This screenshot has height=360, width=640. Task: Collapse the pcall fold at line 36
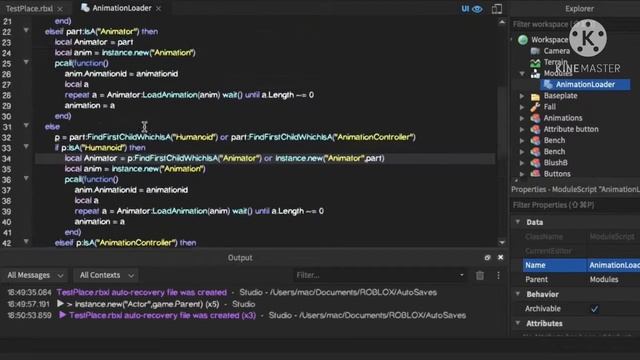click(26, 178)
